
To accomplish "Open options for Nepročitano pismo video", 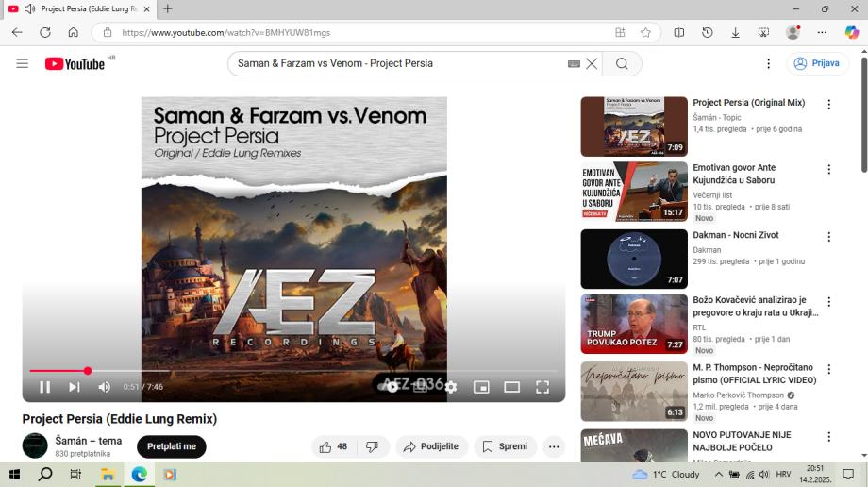I will 828,370.
